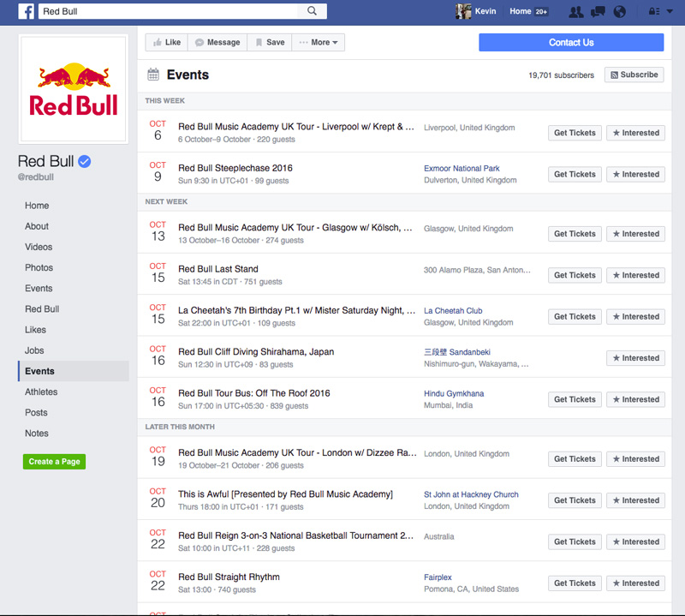Open the Hindu Gymkhana venue link

coord(454,393)
